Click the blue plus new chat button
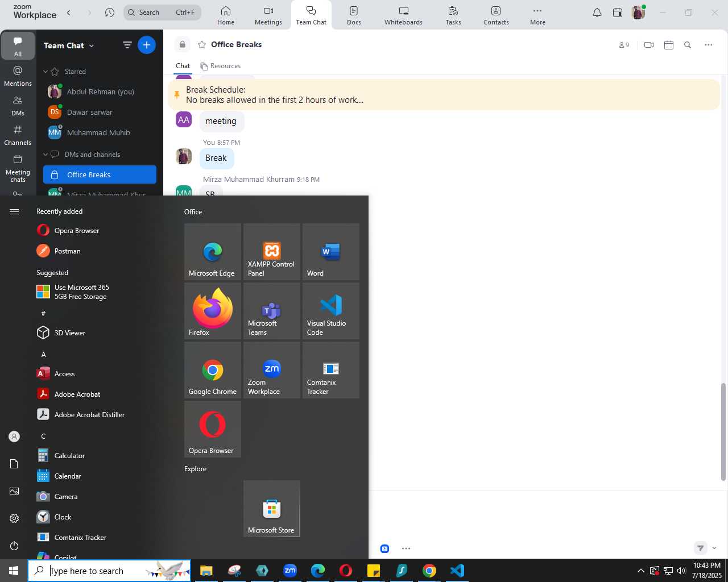 click(146, 45)
